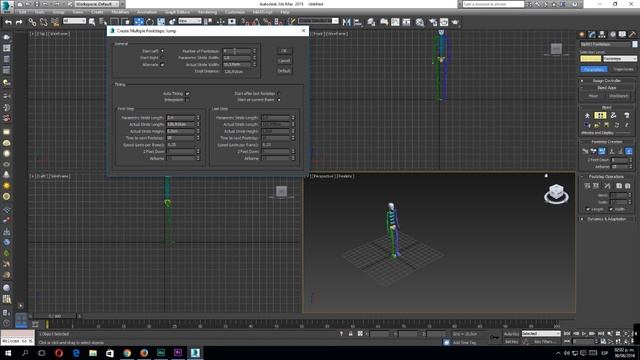640x360 pixels.
Task: Select Start at current frame option
Action: pyautogui.click(x=279, y=100)
